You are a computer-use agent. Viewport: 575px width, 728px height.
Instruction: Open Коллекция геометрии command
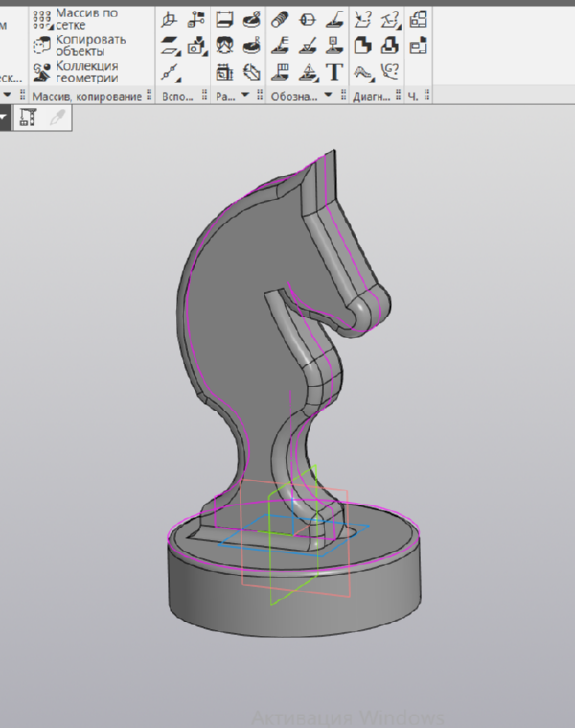click(76, 72)
